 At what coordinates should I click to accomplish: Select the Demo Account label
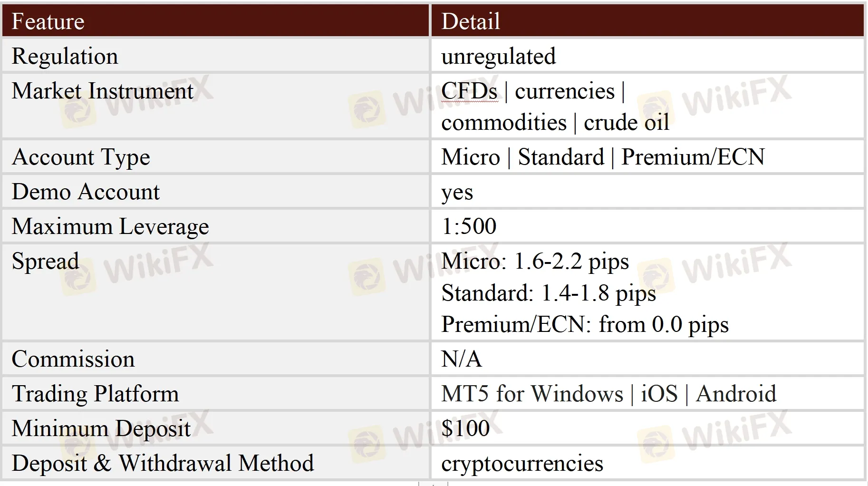click(86, 192)
